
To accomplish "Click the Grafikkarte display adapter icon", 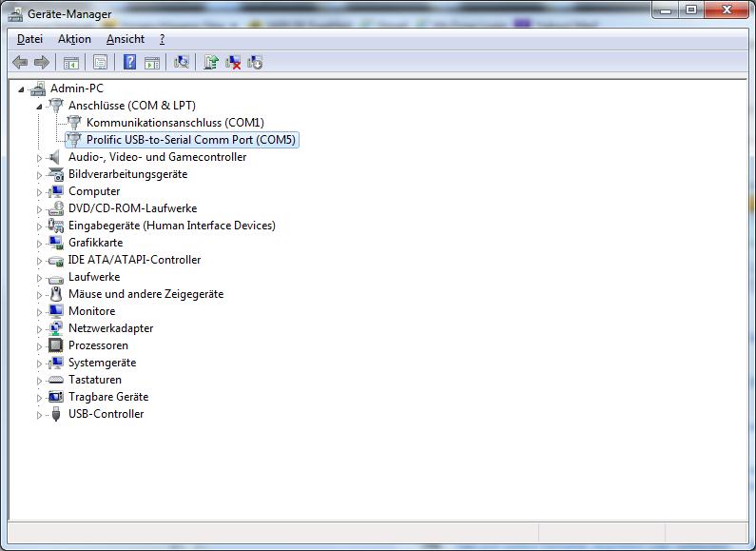I will pos(56,243).
